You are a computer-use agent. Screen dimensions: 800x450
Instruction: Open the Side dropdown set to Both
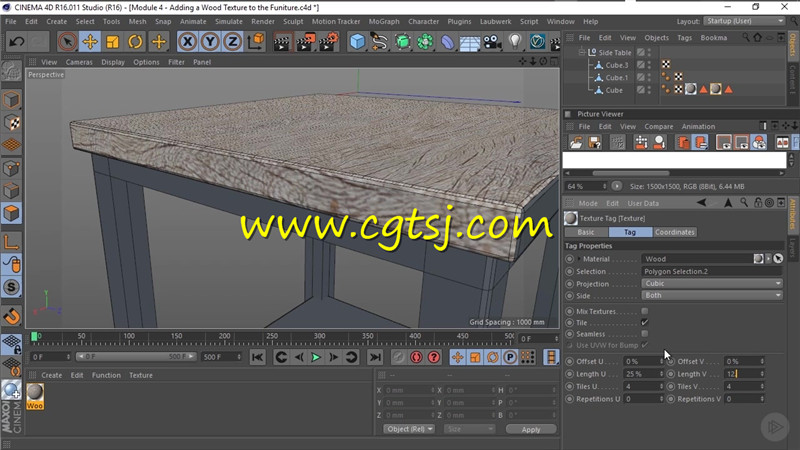pos(712,295)
